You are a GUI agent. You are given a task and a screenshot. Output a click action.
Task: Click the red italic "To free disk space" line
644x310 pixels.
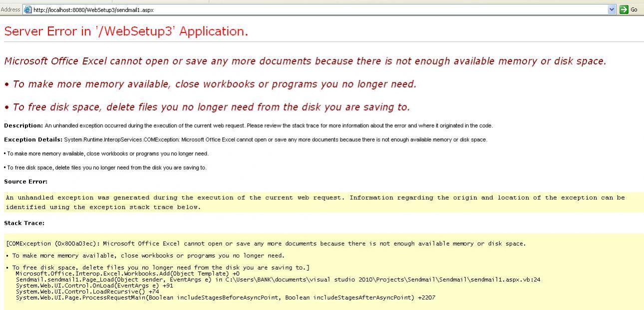[207, 107]
